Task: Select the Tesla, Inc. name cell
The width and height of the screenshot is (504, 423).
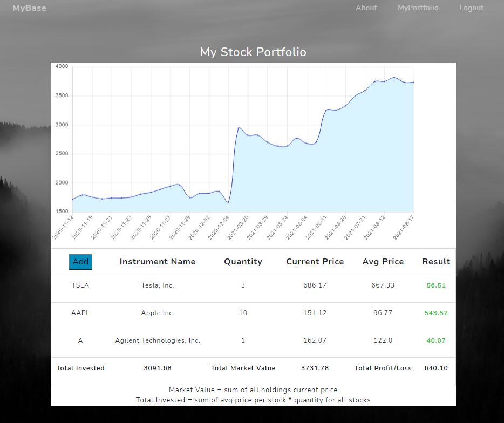Action: (158, 285)
